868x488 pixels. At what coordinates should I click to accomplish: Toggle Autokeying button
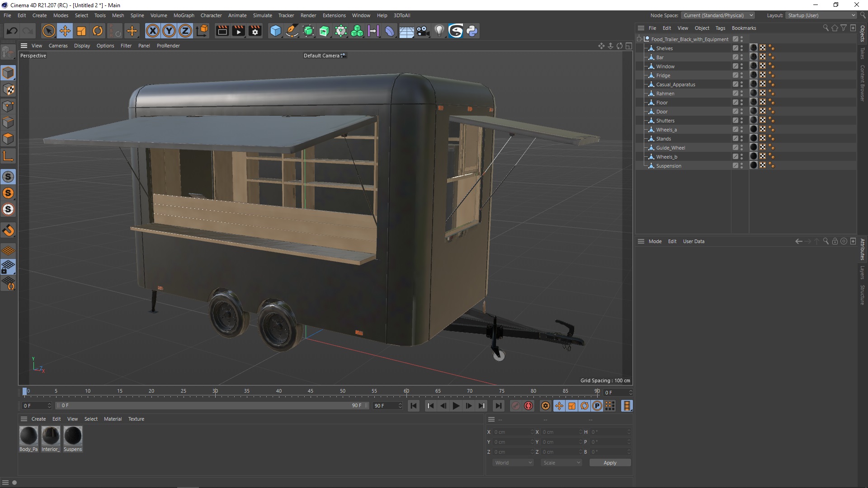(528, 406)
